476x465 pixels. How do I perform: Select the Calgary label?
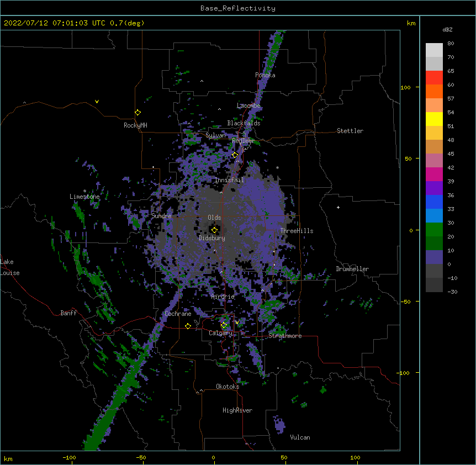point(220,333)
